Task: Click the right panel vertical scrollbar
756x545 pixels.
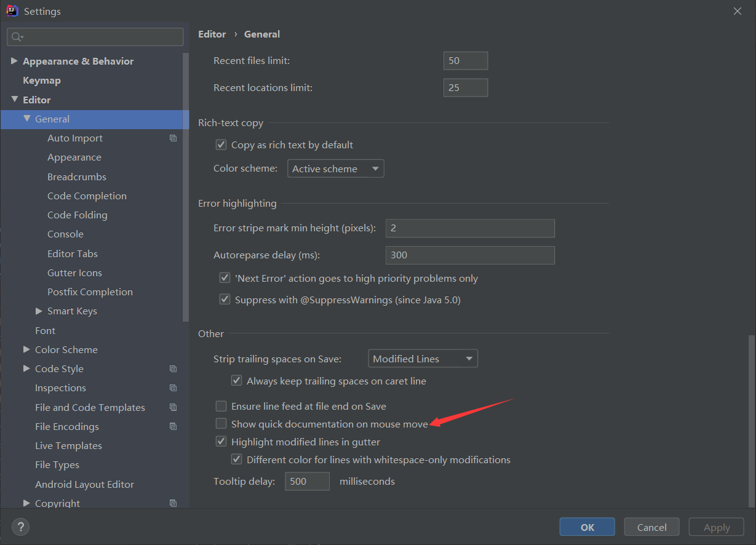Action: 752,421
